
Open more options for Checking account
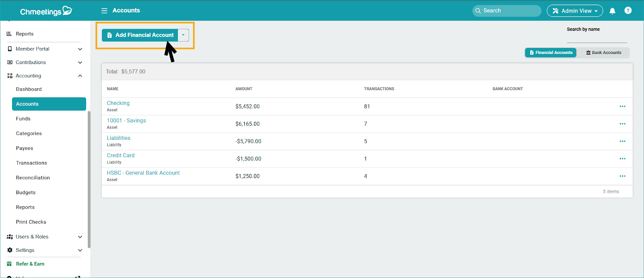coord(622,106)
